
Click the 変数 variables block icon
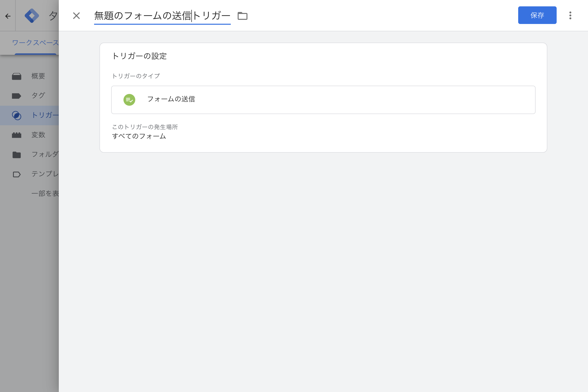pos(16,135)
